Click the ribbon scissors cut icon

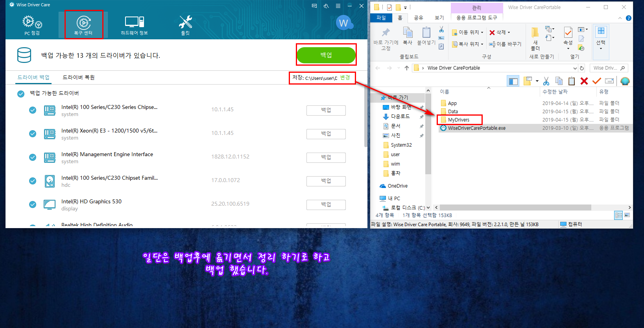pyautogui.click(x=441, y=29)
